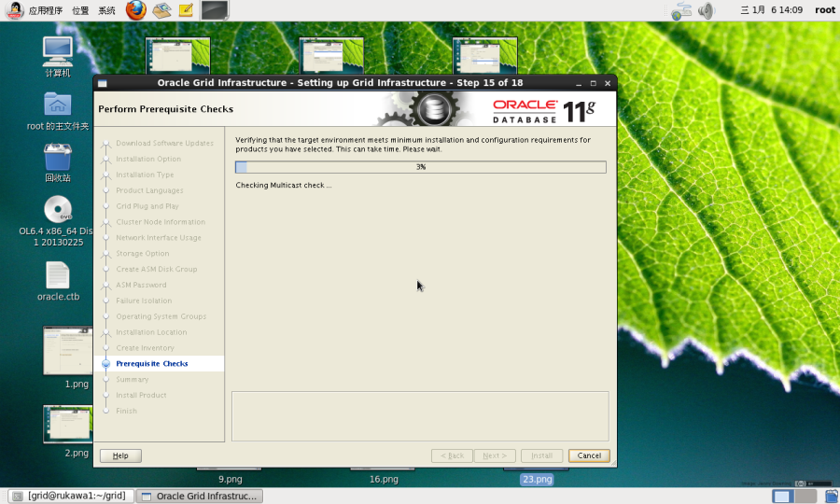Image resolution: width=840 pixels, height=504 pixels.
Task: Select Install Product step
Action: pyautogui.click(x=141, y=396)
